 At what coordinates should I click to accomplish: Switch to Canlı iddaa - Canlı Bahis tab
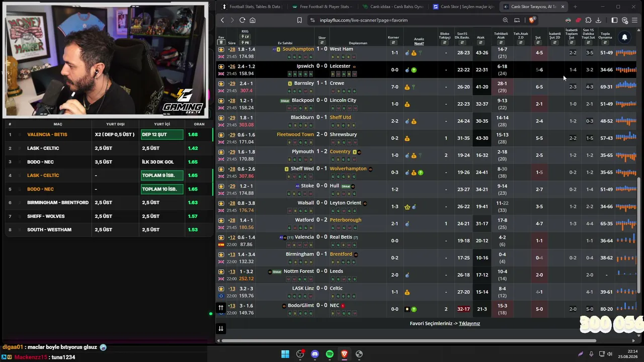[x=392, y=7]
